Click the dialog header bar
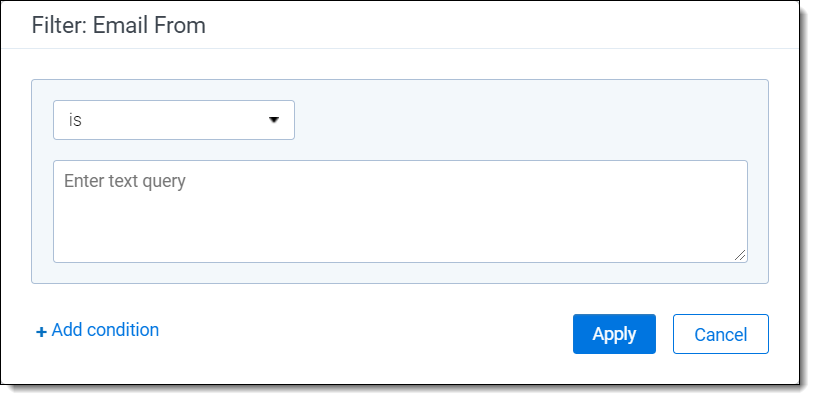Viewport: 815px width, 400px height. click(500, 25)
